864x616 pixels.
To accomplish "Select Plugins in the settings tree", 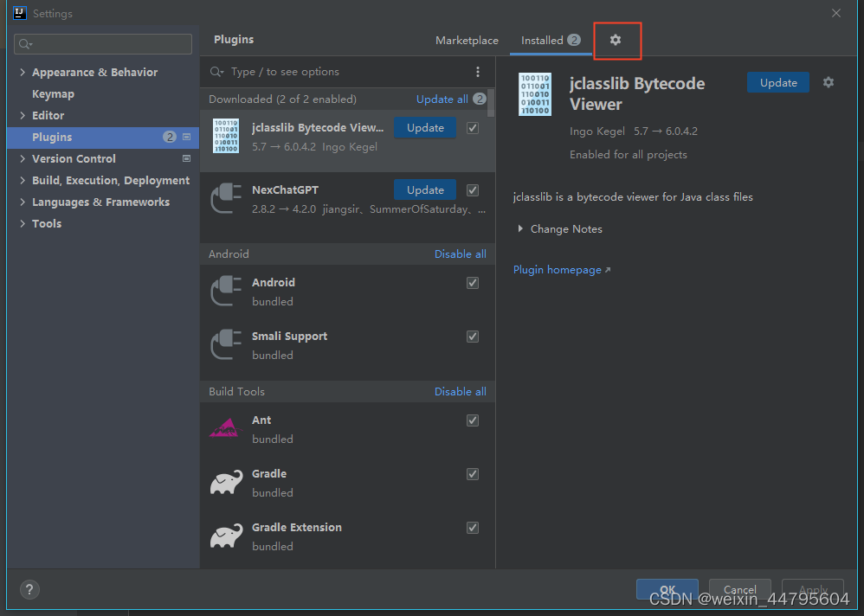I will tap(103, 137).
